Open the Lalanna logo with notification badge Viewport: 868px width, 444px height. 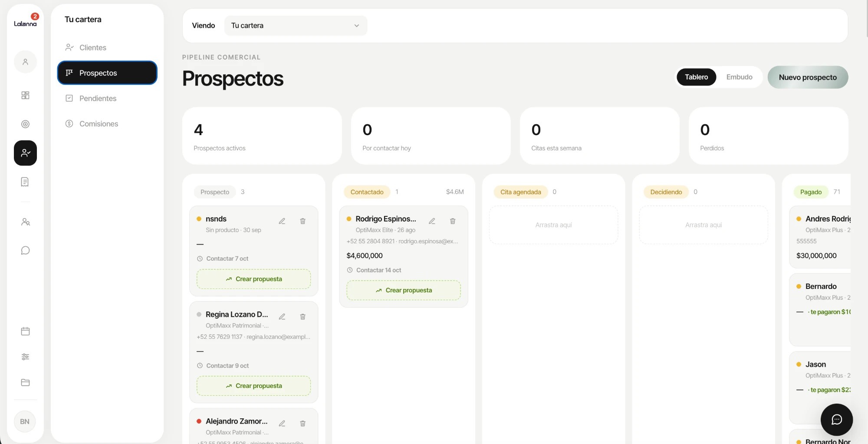point(26,20)
